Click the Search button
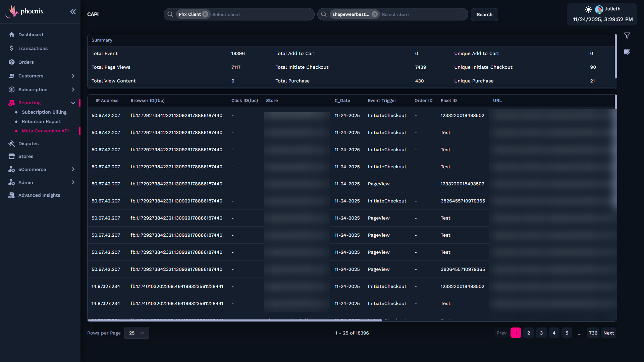 (484, 14)
